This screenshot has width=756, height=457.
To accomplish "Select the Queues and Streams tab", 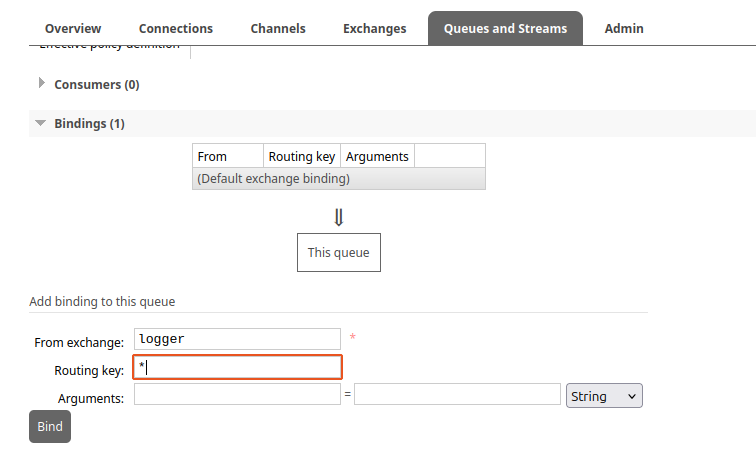I will coord(505,28).
